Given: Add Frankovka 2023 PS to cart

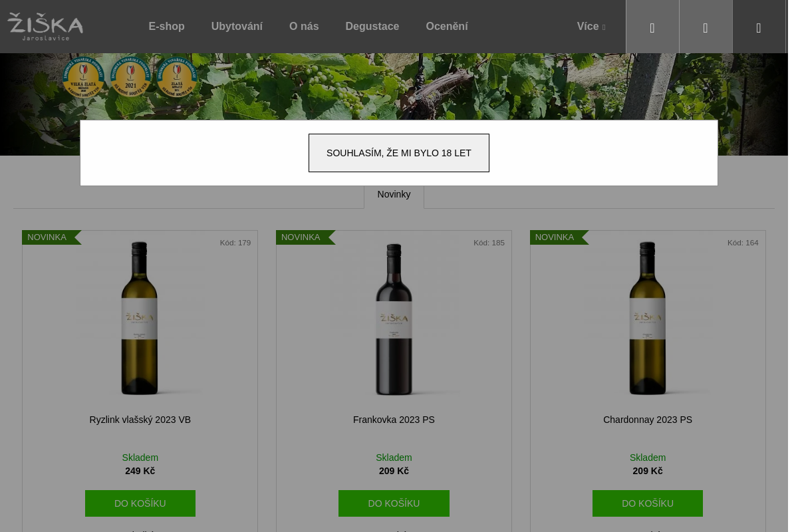Looking at the screenshot, I should tap(394, 503).
